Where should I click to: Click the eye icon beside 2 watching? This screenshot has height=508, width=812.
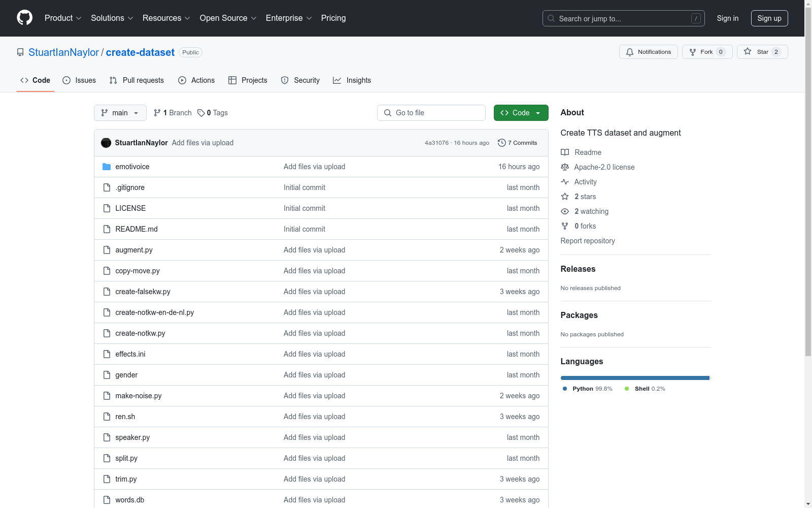click(x=565, y=211)
